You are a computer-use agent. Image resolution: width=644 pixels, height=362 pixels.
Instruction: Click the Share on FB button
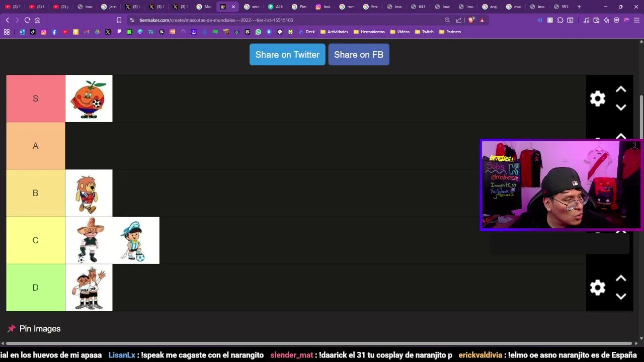click(x=359, y=54)
